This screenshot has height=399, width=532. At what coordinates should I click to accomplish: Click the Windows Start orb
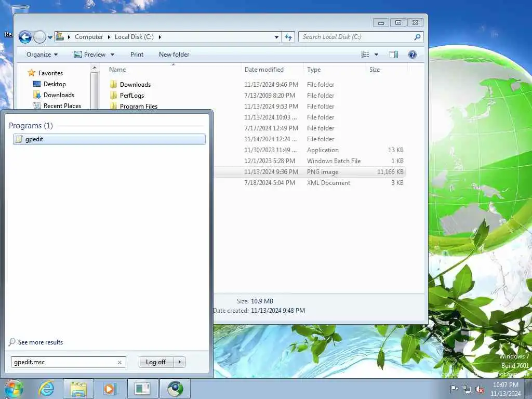tap(14, 389)
